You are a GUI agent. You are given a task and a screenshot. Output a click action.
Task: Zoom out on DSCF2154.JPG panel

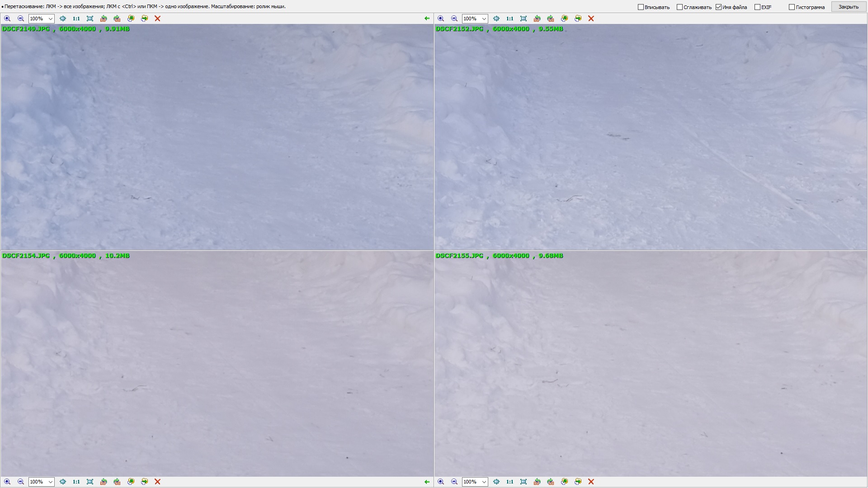coord(21,482)
